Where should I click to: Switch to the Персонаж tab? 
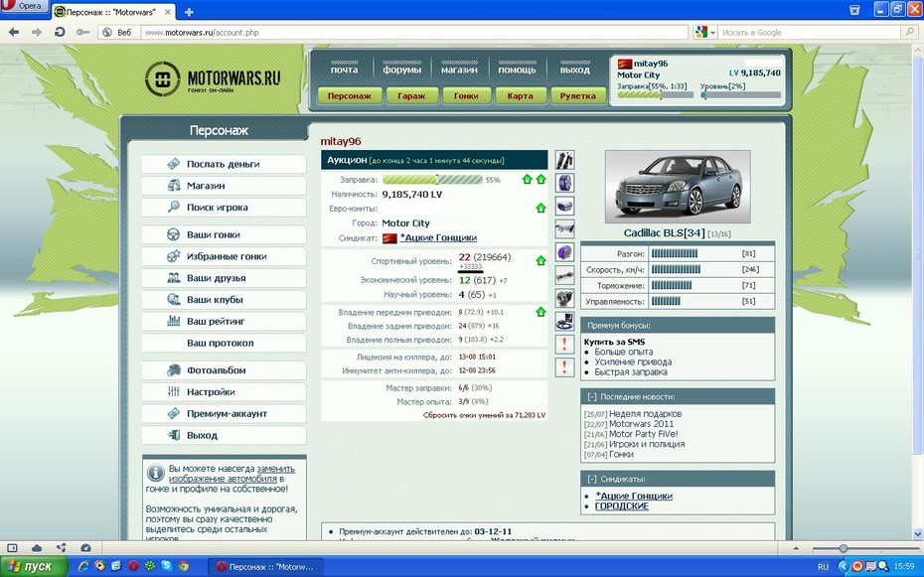pos(350,95)
